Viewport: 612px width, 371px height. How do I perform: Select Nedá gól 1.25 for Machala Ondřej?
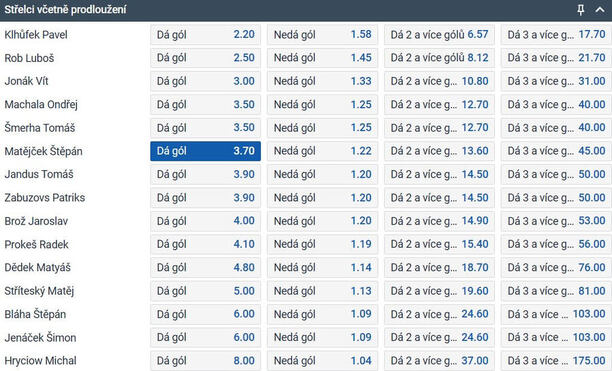point(322,104)
